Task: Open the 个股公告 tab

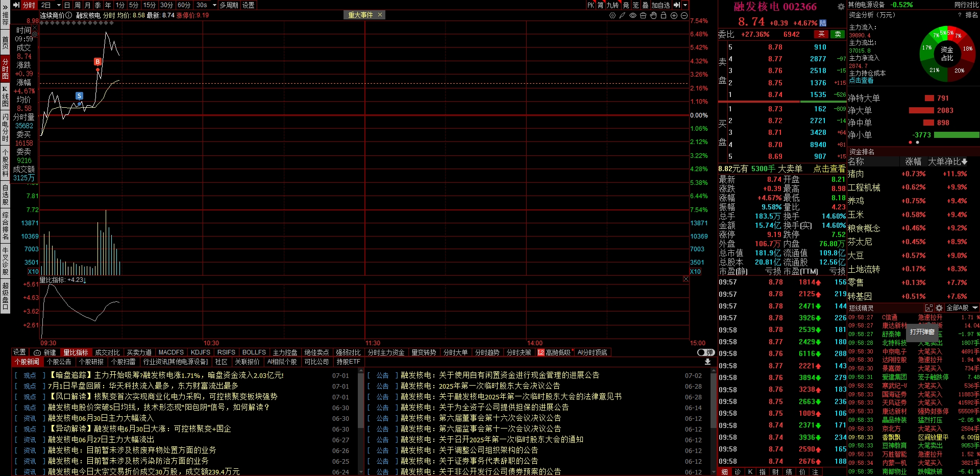Action: tap(59, 362)
